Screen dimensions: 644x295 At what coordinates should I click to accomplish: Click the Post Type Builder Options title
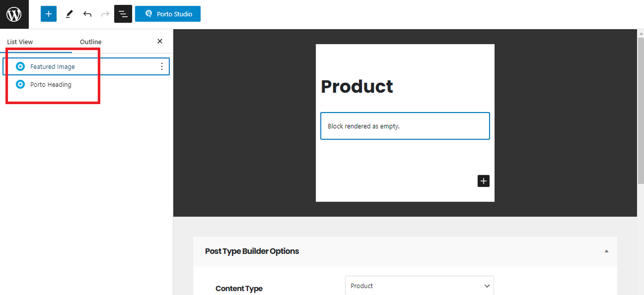(x=252, y=251)
